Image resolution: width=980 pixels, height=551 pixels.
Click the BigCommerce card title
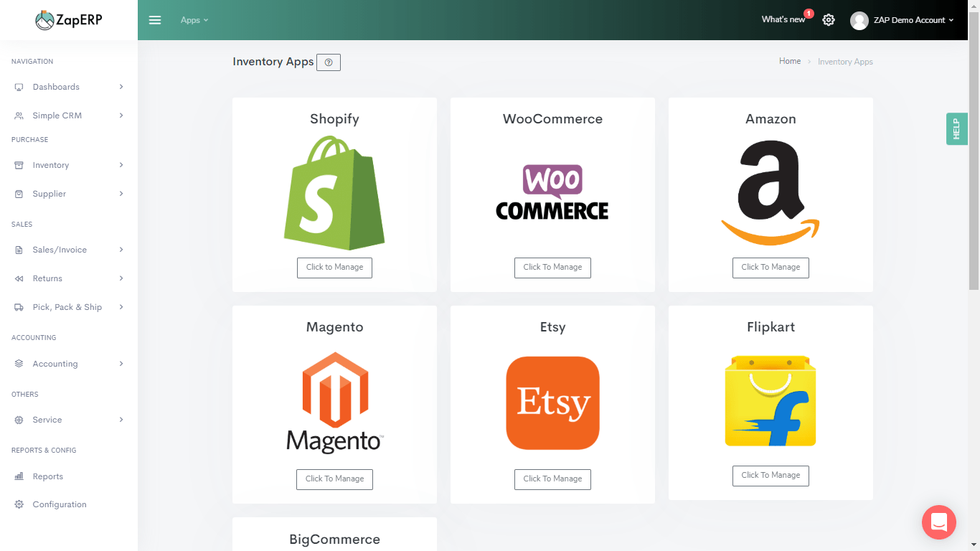[x=334, y=540]
